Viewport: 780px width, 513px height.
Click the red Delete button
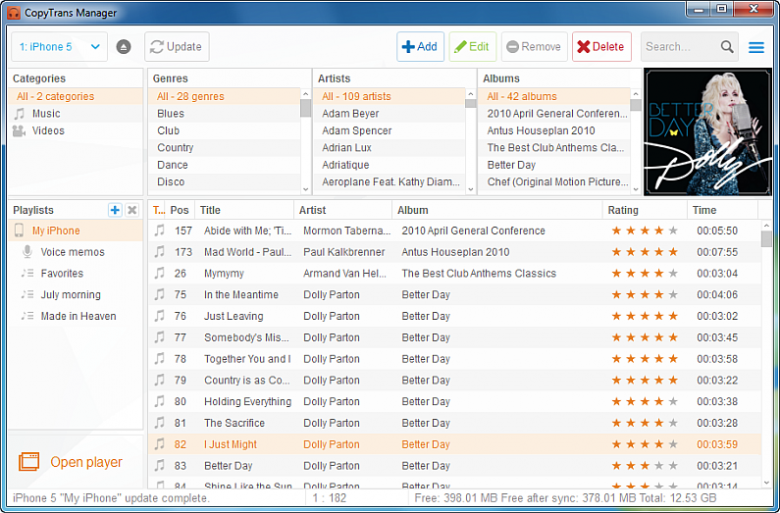(x=600, y=47)
